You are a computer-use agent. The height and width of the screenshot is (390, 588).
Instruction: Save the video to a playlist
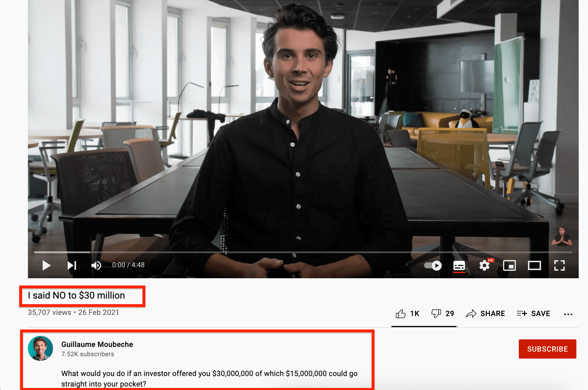[533, 313]
